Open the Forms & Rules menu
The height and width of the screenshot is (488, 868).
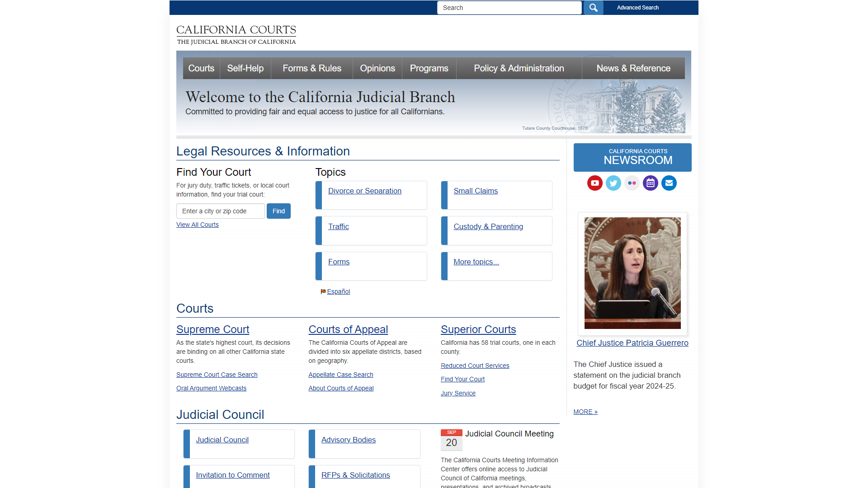[x=312, y=68]
